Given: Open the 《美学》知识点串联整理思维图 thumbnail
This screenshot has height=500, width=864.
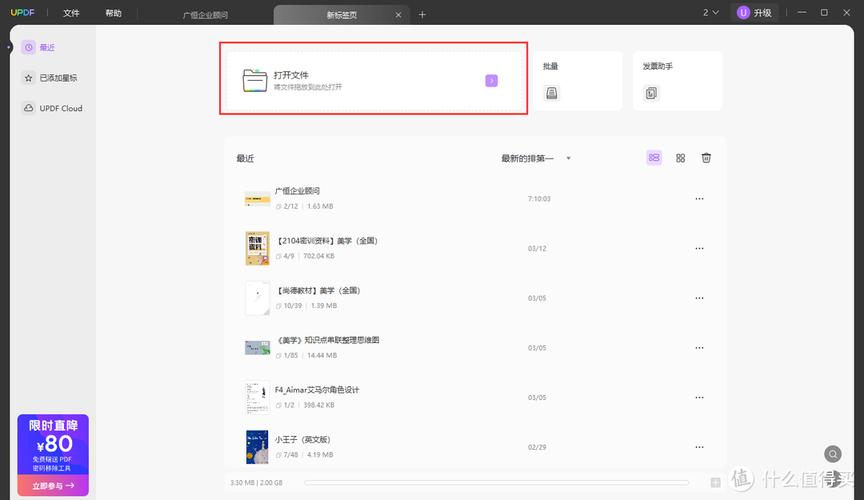Looking at the screenshot, I should click(257, 348).
